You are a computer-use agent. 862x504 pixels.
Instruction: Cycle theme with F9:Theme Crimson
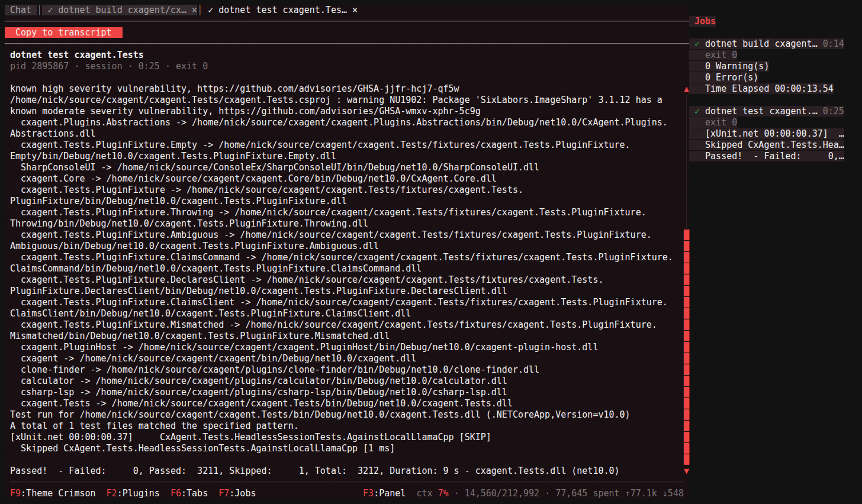pyautogui.click(x=53, y=493)
